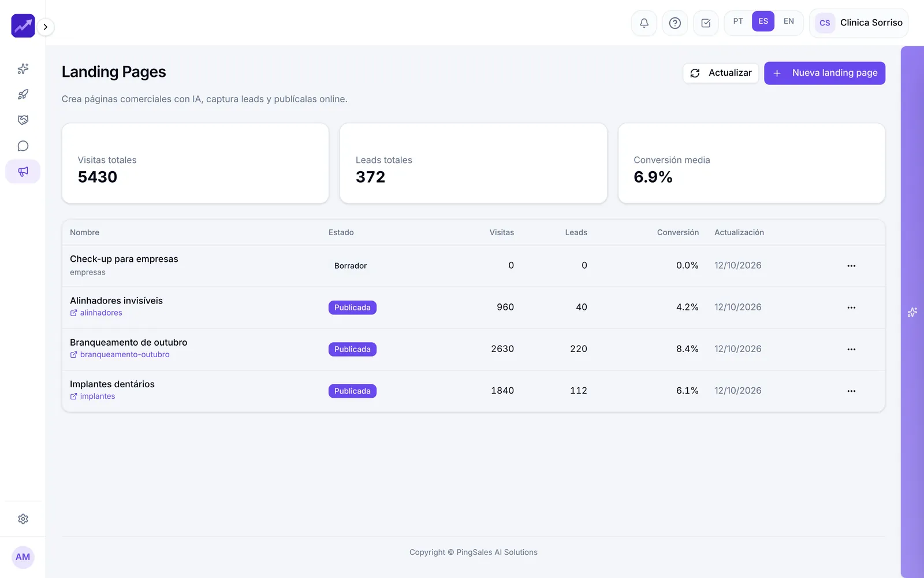Switch language to EN
Image resolution: width=924 pixels, height=578 pixels.
pos(789,21)
